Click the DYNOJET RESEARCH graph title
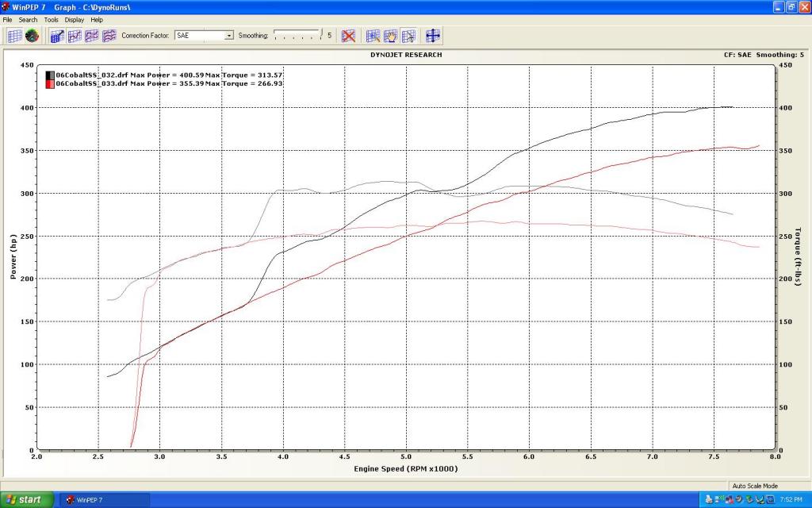Viewport: 812px width, 508px height. click(406, 55)
